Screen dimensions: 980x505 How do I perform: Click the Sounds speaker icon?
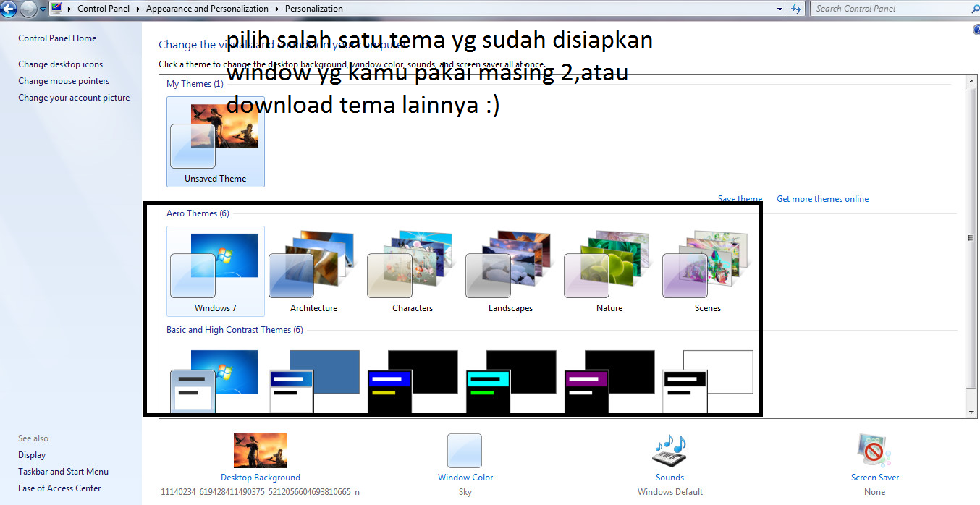pos(669,451)
